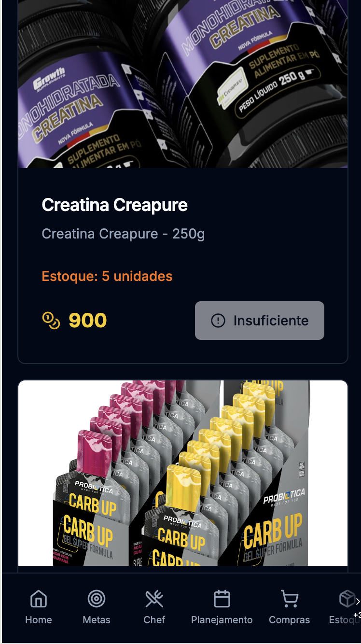This screenshot has width=361, height=644.
Task: Show the +3 hidden navigation items
Action: 357,615
